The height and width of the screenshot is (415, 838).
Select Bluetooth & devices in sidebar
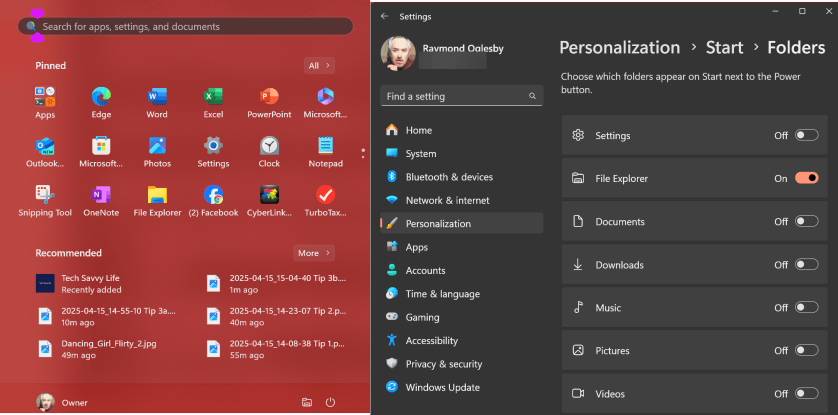coord(448,177)
